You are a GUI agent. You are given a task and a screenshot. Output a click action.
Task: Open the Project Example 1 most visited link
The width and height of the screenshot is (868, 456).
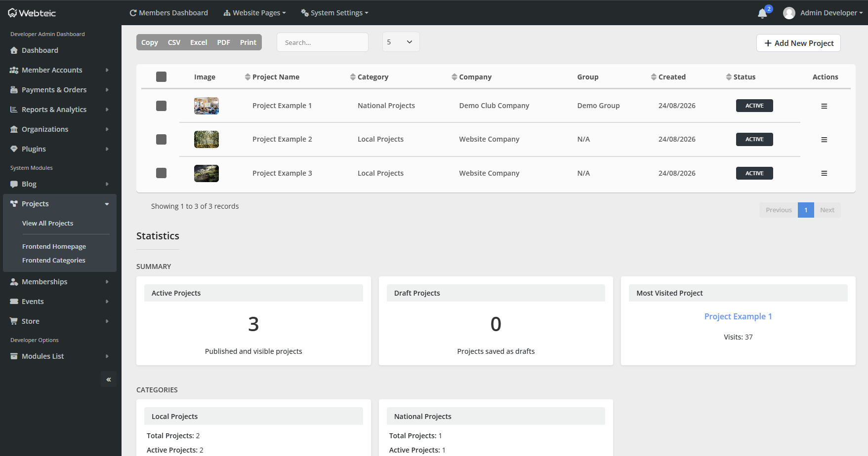pyautogui.click(x=738, y=316)
